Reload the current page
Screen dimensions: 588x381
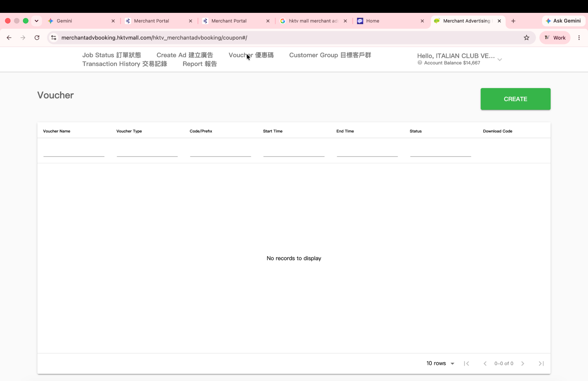pyautogui.click(x=37, y=37)
